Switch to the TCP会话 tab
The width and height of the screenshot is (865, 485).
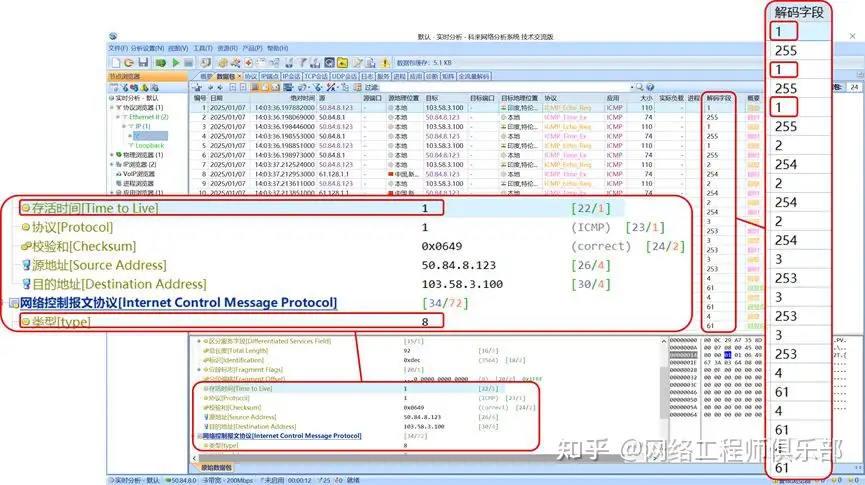pos(316,75)
